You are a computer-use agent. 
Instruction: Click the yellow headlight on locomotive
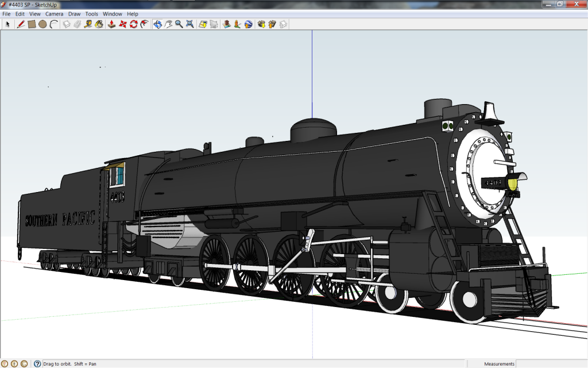click(512, 183)
